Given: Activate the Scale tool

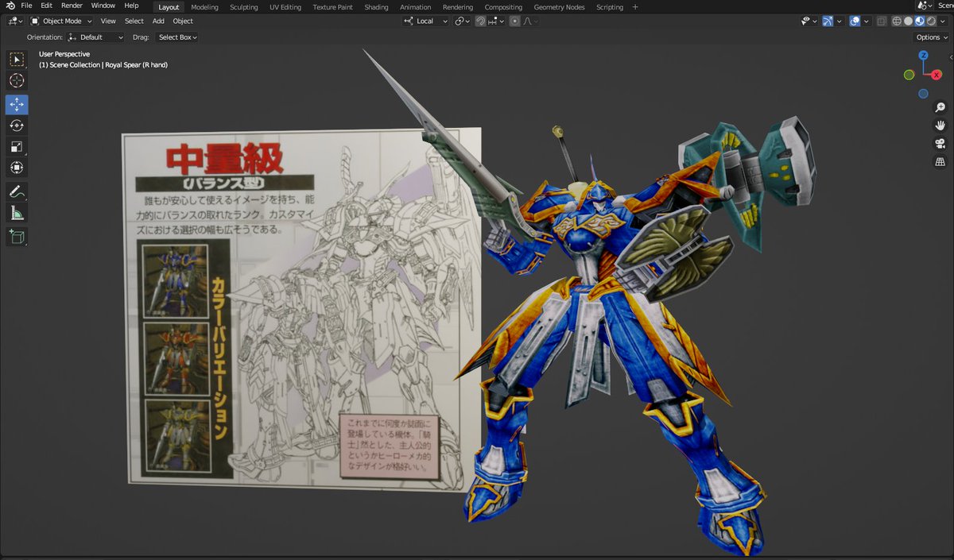Looking at the screenshot, I should tap(17, 147).
